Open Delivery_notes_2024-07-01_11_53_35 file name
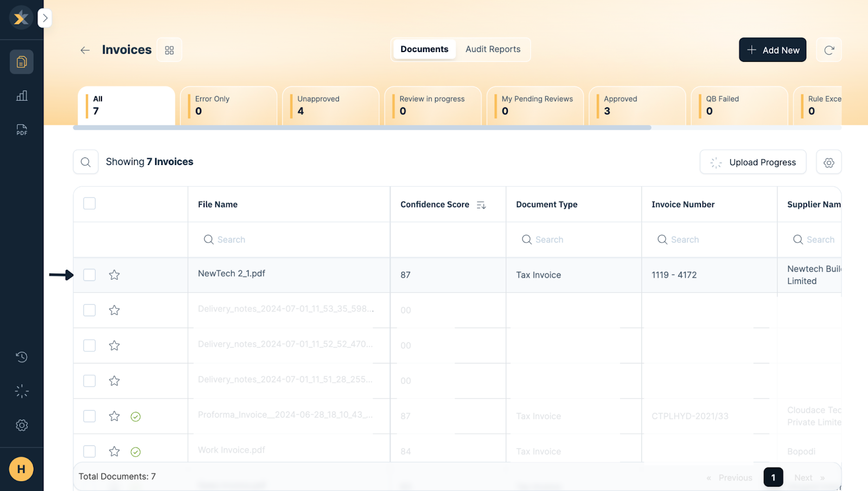868x491 pixels. coord(286,309)
